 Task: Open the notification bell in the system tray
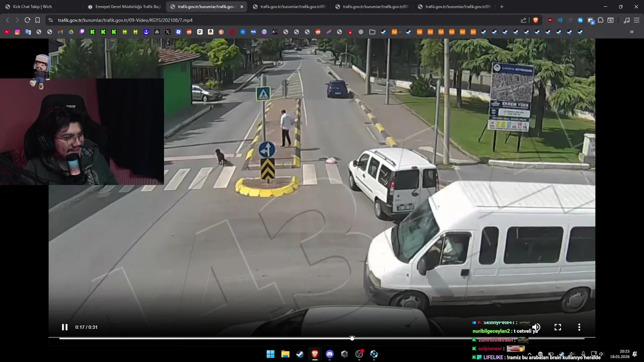[635, 354]
